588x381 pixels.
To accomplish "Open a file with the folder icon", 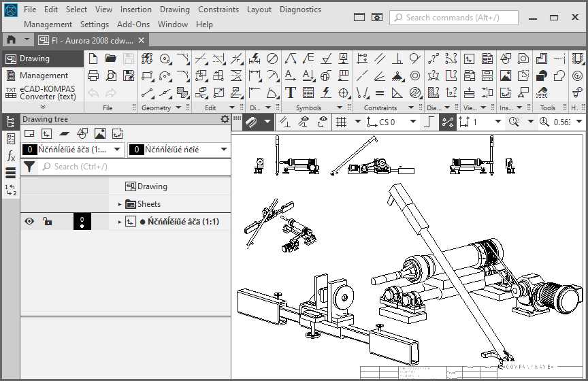I will pos(110,59).
